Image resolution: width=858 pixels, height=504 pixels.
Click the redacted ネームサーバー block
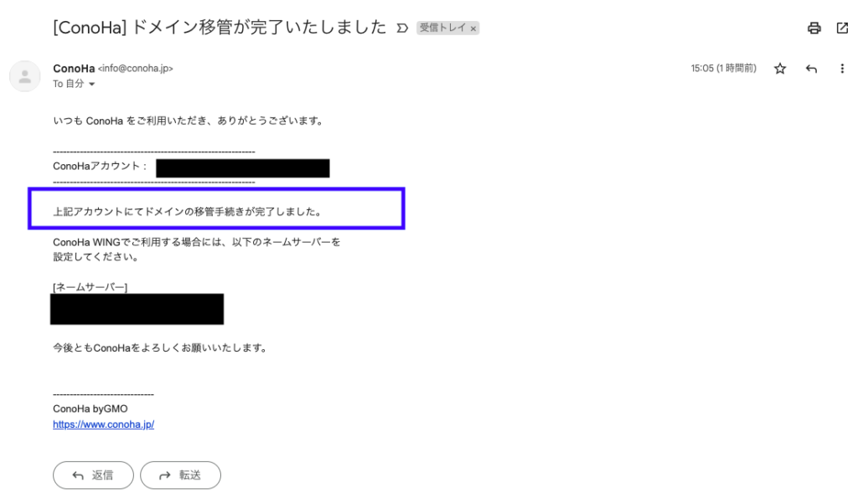click(137, 310)
